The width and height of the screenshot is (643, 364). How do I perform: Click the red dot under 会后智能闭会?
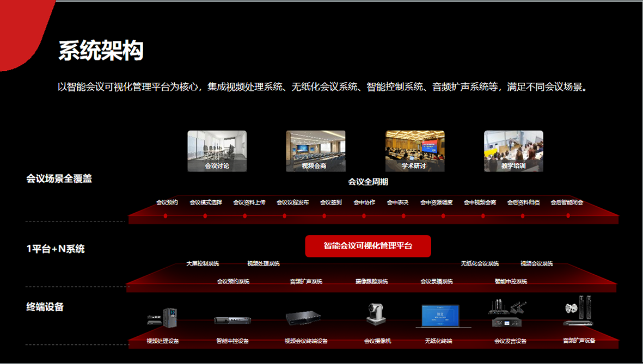(568, 216)
